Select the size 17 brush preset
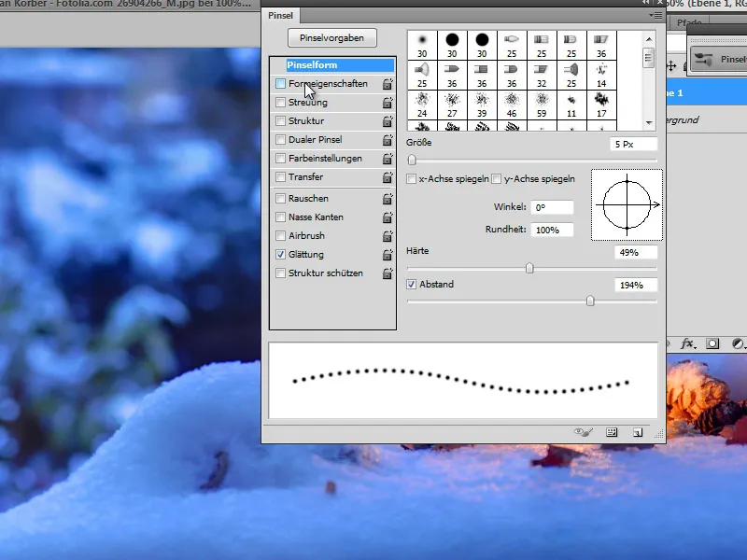747x560 pixels. pyautogui.click(x=601, y=105)
